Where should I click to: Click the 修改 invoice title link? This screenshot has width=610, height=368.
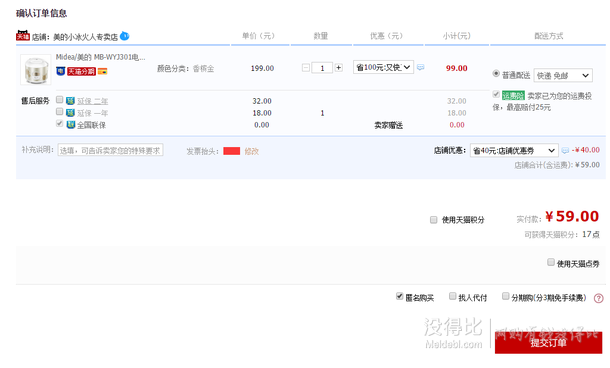[x=251, y=151]
